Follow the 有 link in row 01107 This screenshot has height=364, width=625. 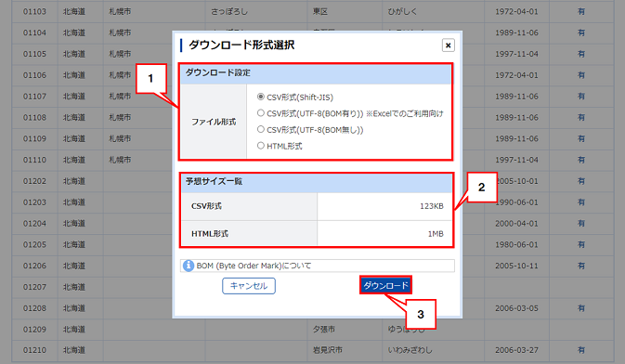[581, 96]
